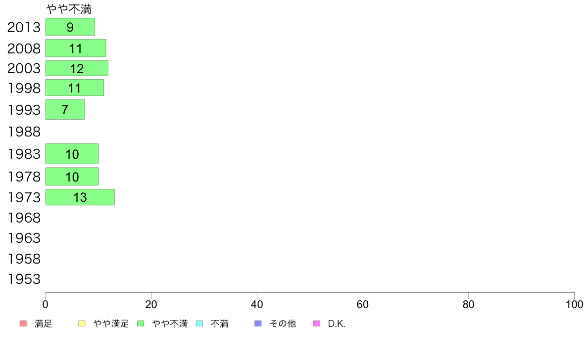
Task: Click the 1953 year axis label
Action: (x=24, y=279)
